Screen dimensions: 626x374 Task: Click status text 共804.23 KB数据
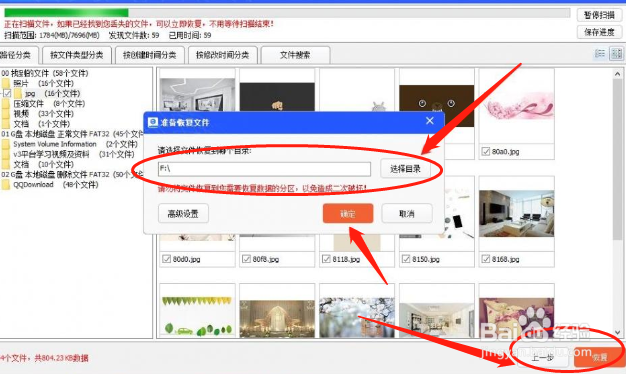(x=61, y=358)
